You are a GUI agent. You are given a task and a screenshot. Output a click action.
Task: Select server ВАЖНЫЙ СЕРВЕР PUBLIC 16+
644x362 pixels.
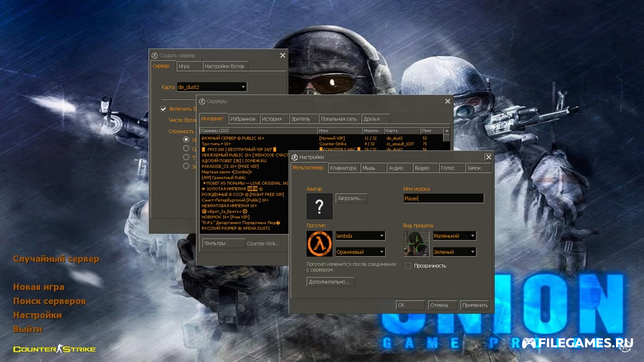pyautogui.click(x=322, y=138)
